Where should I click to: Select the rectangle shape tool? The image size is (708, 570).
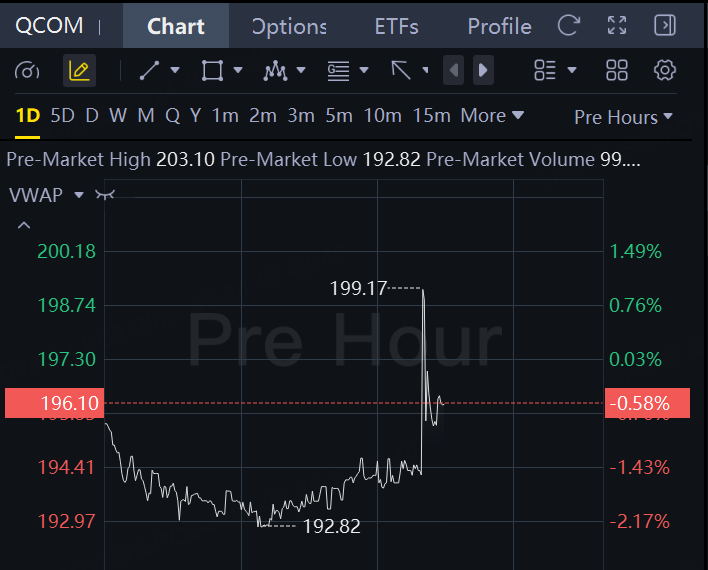click(212, 70)
